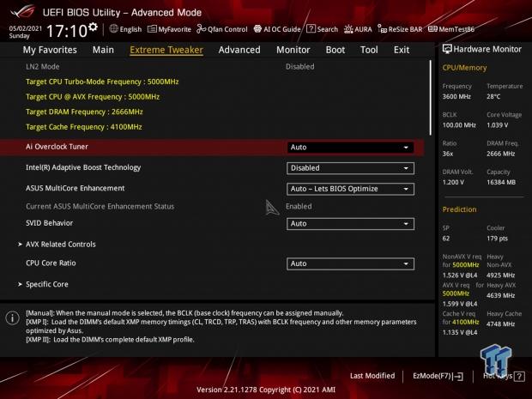Image resolution: width=532 pixels, height=399 pixels.
Task: Click the Cooler 179 pts value
Action: point(497,239)
